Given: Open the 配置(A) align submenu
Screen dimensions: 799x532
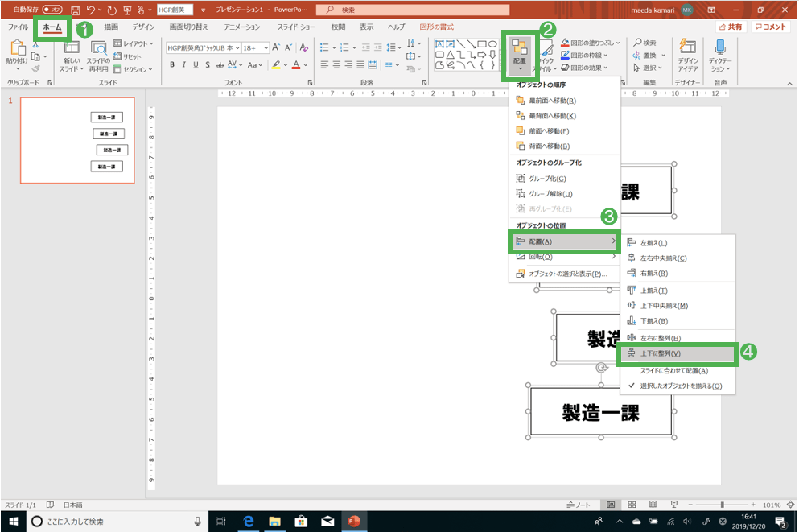Looking at the screenshot, I should click(564, 241).
